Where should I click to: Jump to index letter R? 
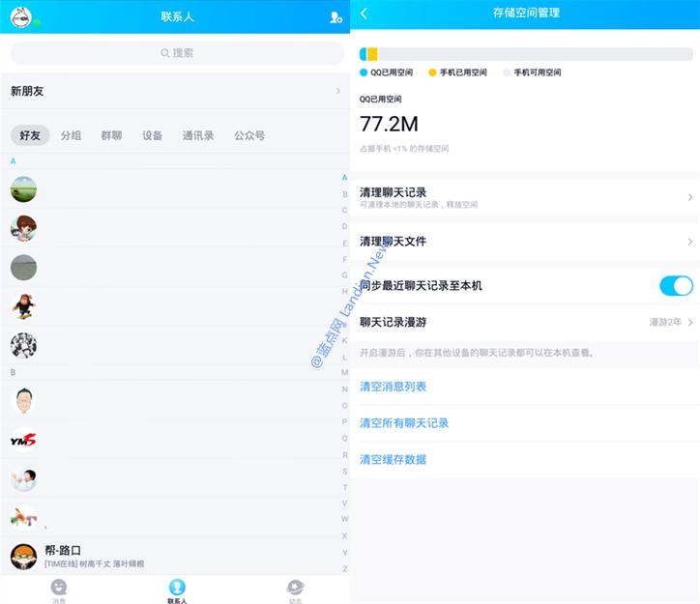pyautogui.click(x=344, y=454)
